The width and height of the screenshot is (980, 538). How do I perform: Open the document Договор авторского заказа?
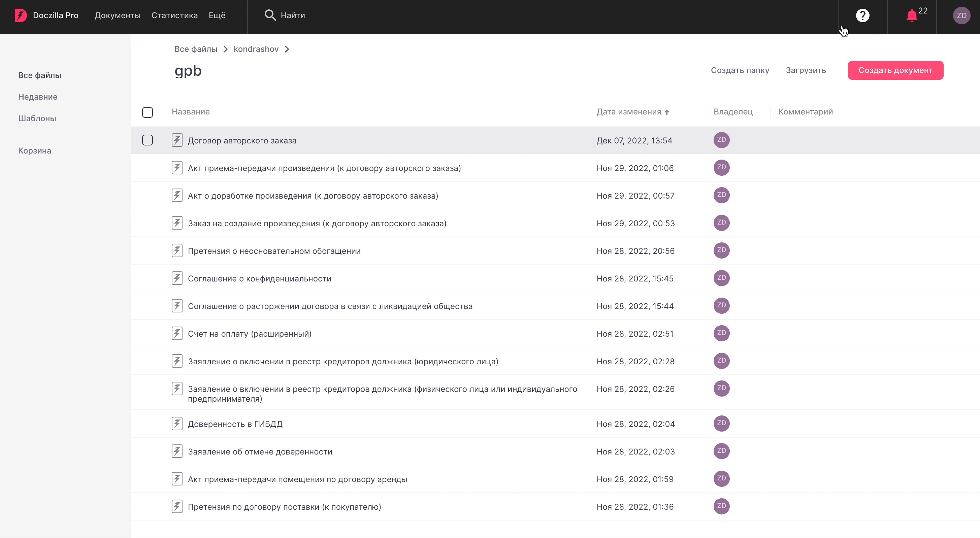(x=242, y=141)
